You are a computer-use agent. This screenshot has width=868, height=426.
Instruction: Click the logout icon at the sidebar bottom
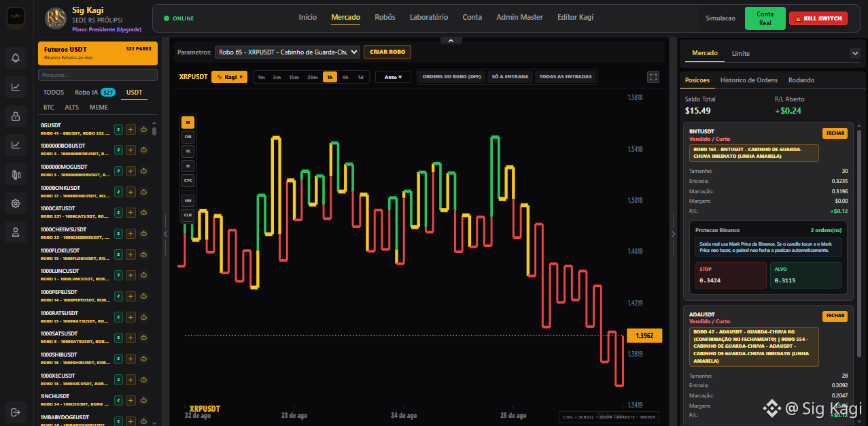pyautogui.click(x=16, y=411)
